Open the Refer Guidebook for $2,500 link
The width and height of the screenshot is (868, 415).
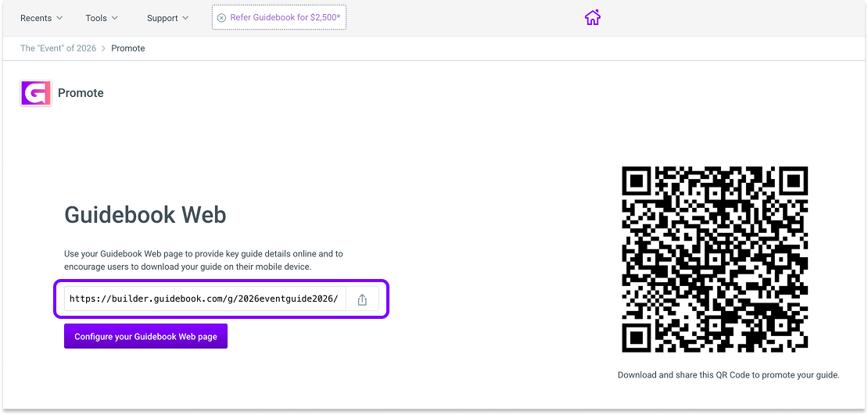tap(285, 18)
